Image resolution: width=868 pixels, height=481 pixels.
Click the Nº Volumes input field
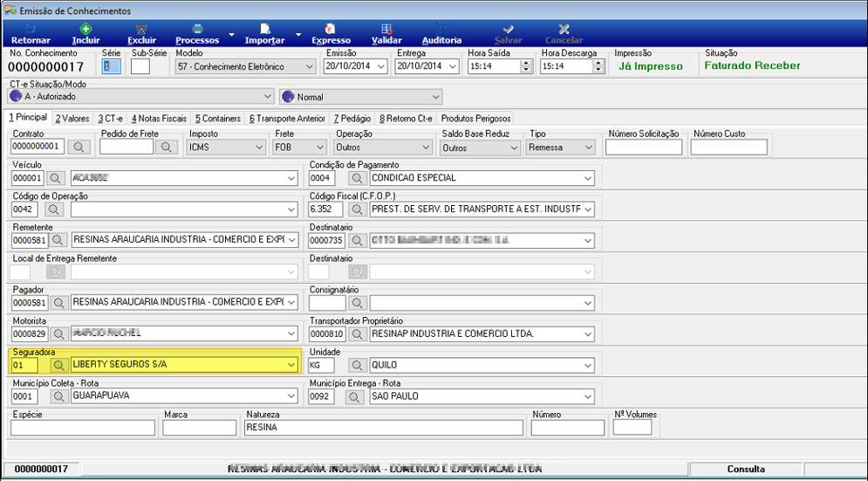point(632,428)
